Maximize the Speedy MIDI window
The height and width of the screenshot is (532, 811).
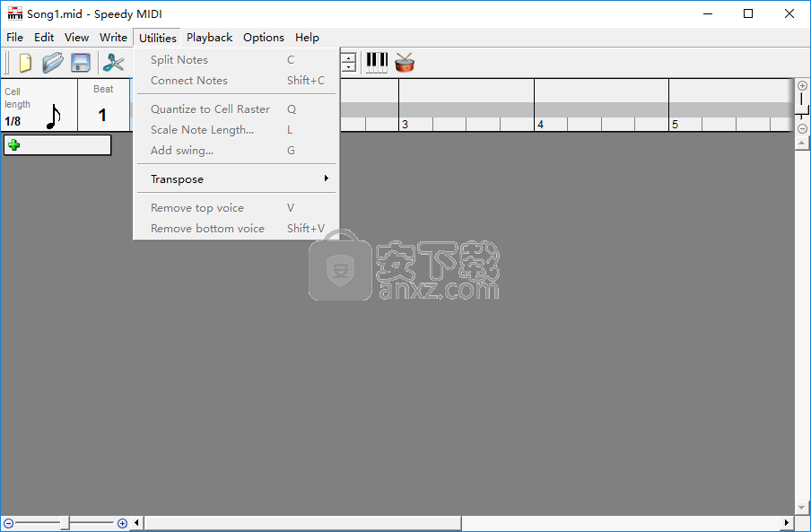pyautogui.click(x=748, y=14)
